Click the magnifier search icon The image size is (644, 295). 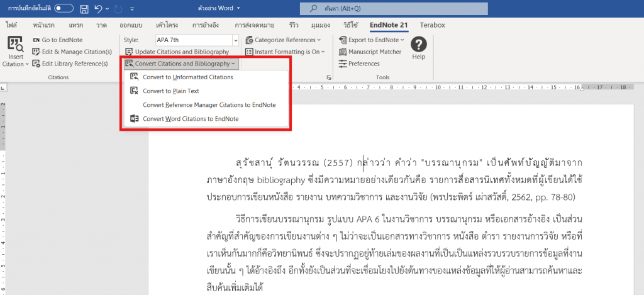(x=314, y=8)
